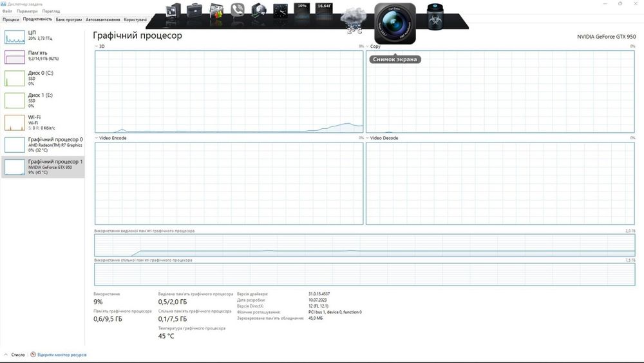The width and height of the screenshot is (644, 363).
Task: Click the shared GPU memory usage graph
Action: (365, 274)
